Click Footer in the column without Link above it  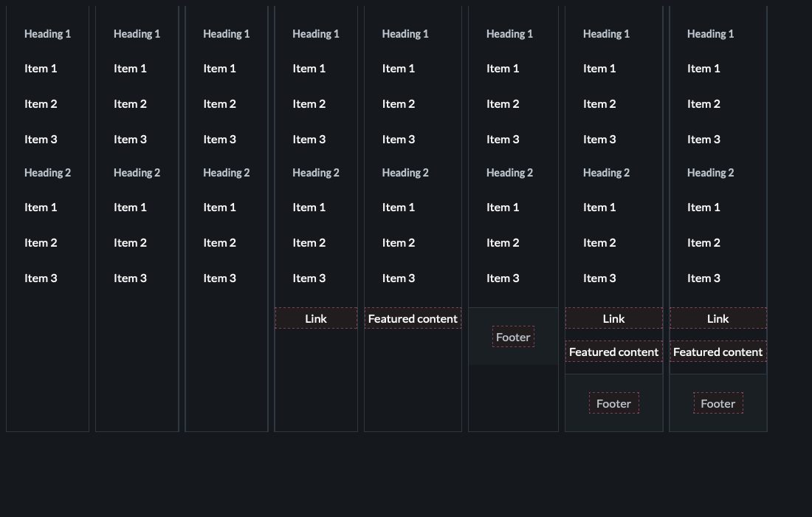(x=513, y=337)
